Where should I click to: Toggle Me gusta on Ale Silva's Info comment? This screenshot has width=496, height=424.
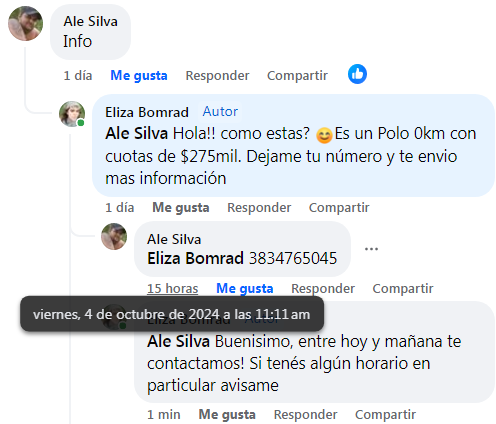pyautogui.click(x=139, y=76)
